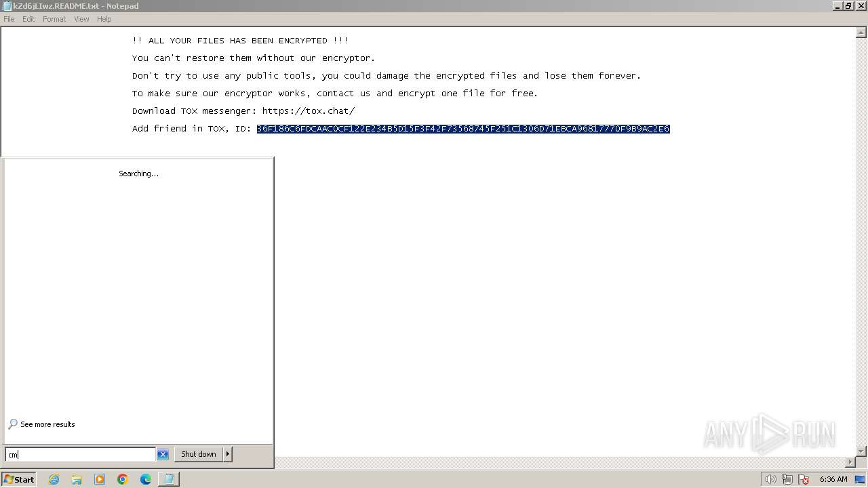Click the vertical scrollbar down arrow
This screenshot has width=868, height=488.
[862, 451]
